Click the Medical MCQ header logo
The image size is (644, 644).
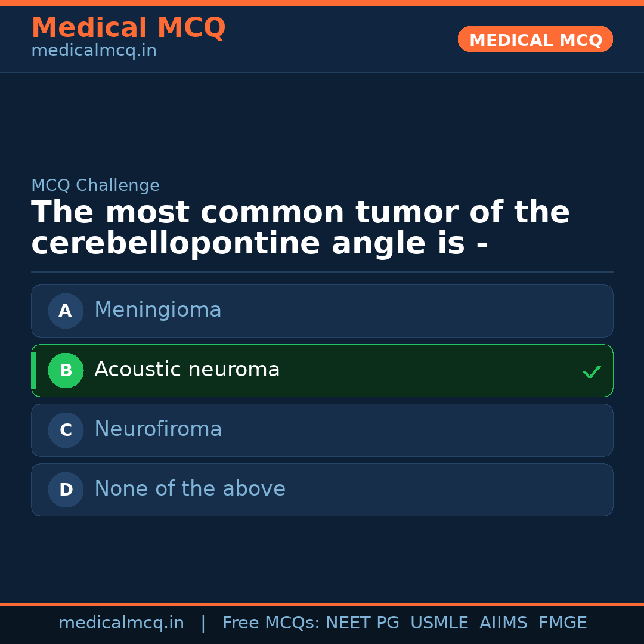(128, 27)
